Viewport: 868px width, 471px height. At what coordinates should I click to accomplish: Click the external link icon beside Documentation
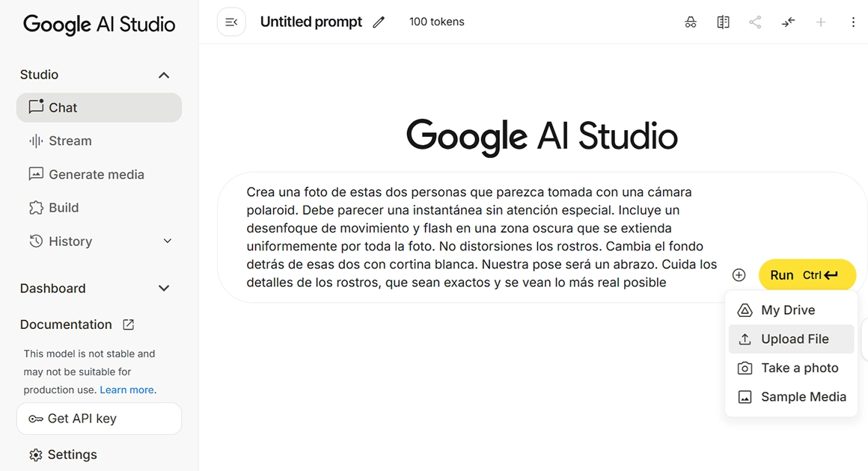(129, 324)
